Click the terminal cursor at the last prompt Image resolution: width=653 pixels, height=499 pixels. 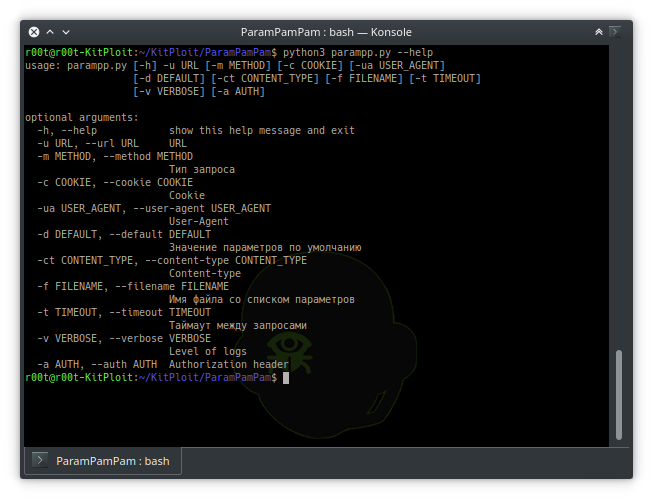click(286, 378)
